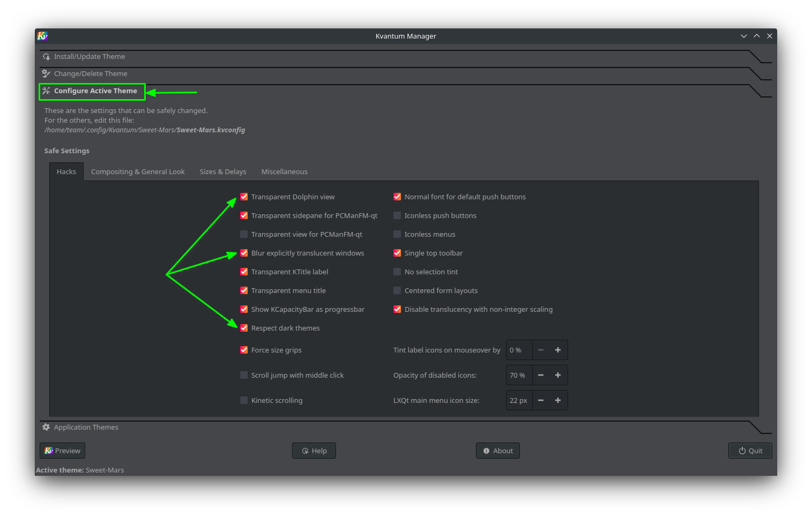
Task: Enable No selection tint
Action: pyautogui.click(x=397, y=272)
